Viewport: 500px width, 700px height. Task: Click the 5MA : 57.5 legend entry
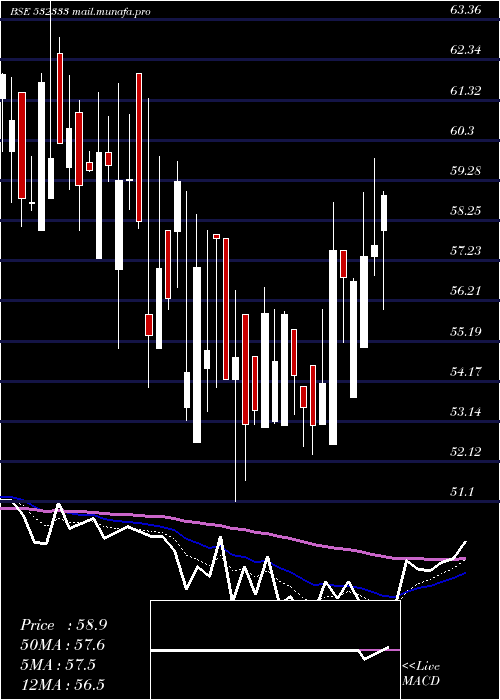[x=58, y=665]
